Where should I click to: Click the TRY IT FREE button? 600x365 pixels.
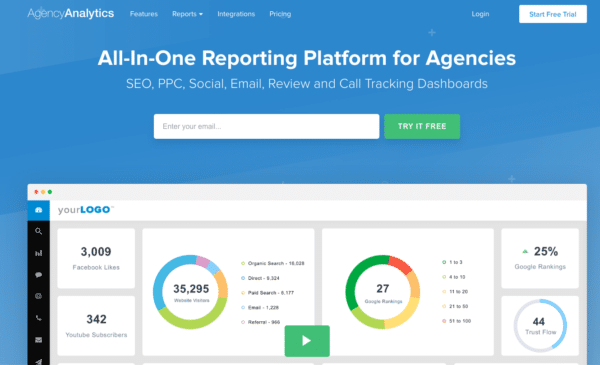(x=422, y=126)
